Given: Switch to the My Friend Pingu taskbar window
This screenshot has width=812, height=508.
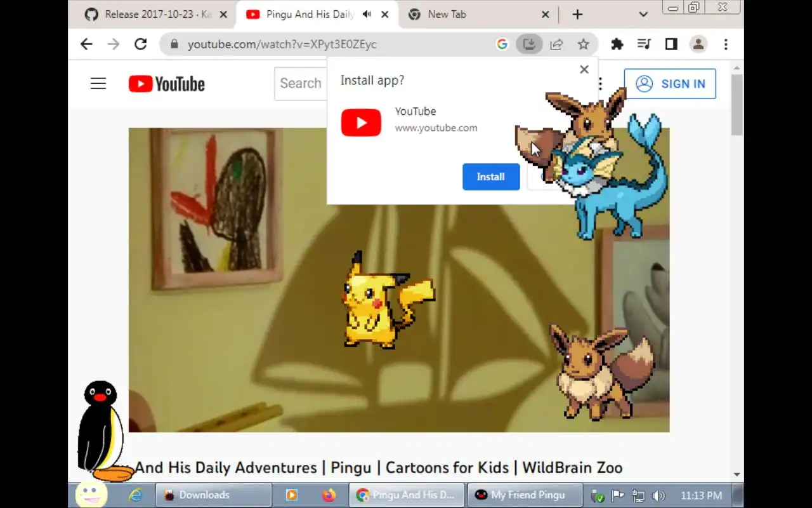Looking at the screenshot, I should tap(525, 495).
